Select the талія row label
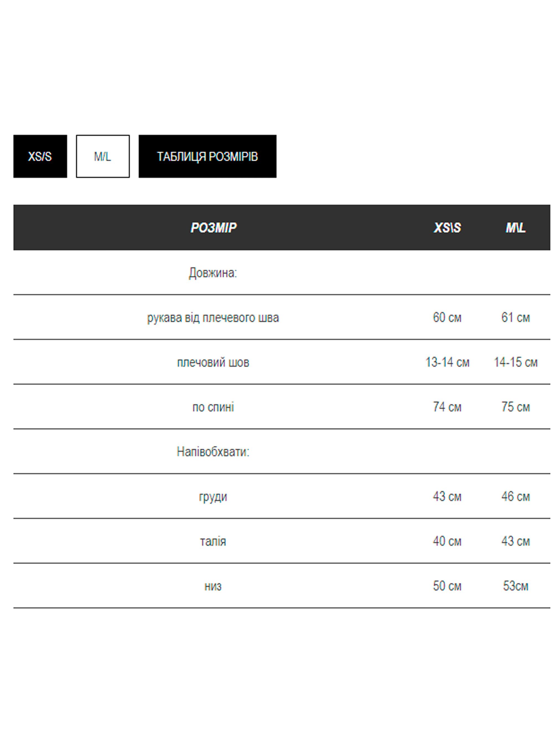560x747 pixels. [213, 541]
